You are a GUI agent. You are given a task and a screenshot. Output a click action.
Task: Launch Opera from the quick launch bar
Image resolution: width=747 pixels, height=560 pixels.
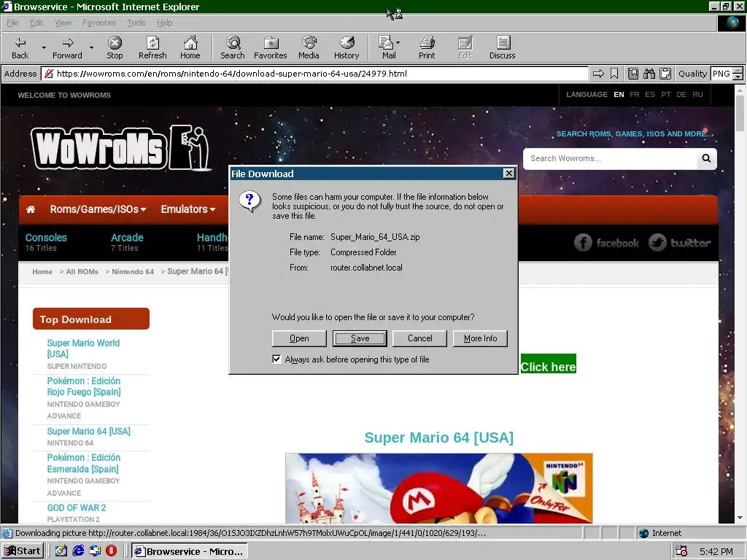coord(111,551)
